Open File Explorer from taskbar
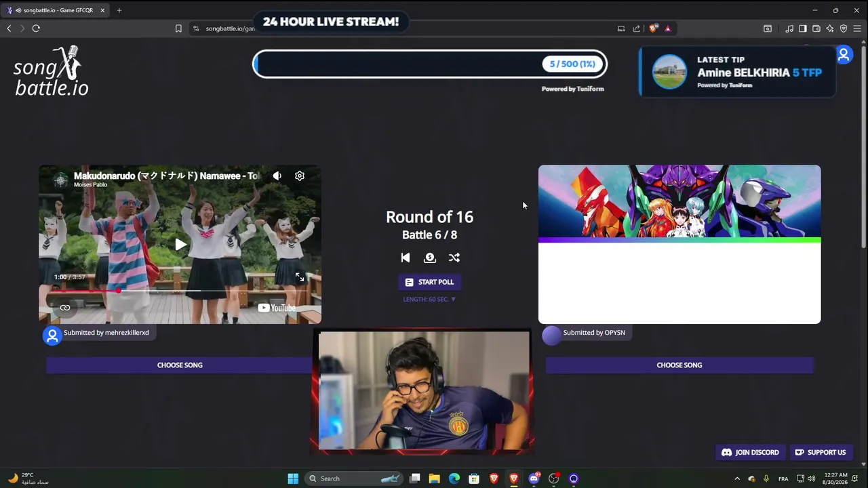868x488 pixels. (x=434, y=479)
